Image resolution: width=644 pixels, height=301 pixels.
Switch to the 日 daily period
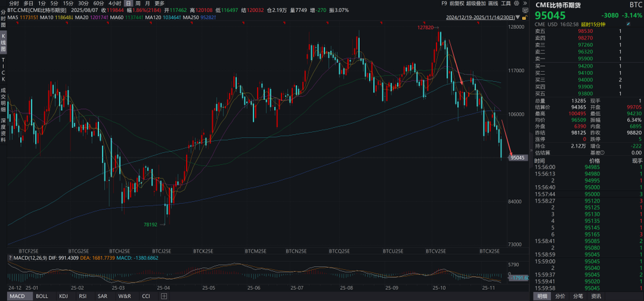tap(128, 3)
